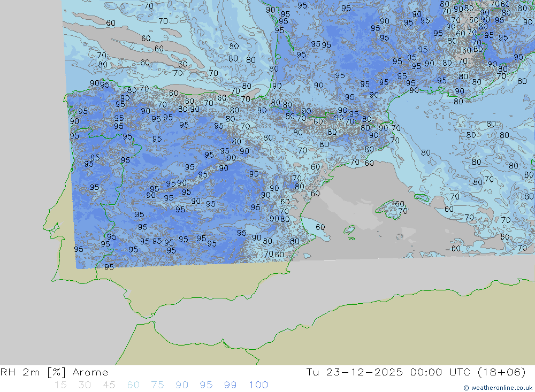
Task: Select the 'RH 2m [%] Arome' title text
Action: click(x=54, y=372)
